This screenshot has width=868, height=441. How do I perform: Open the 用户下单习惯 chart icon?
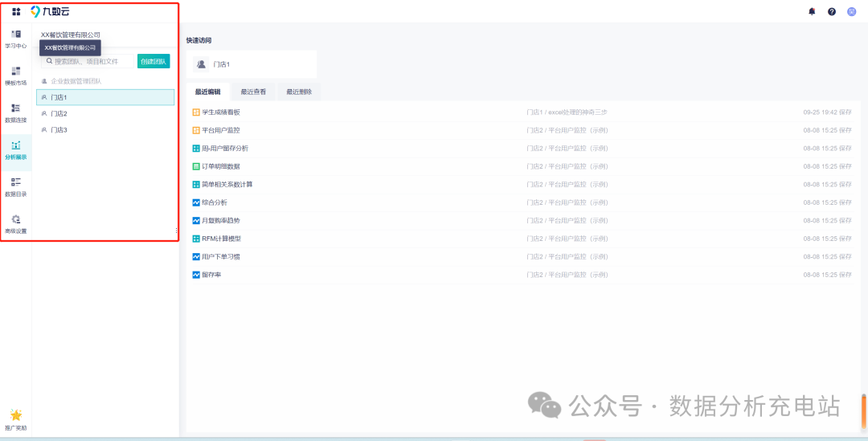[195, 257]
